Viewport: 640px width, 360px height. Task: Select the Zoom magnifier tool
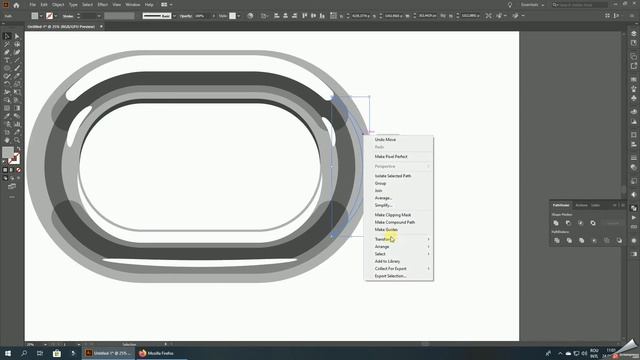click(17, 140)
